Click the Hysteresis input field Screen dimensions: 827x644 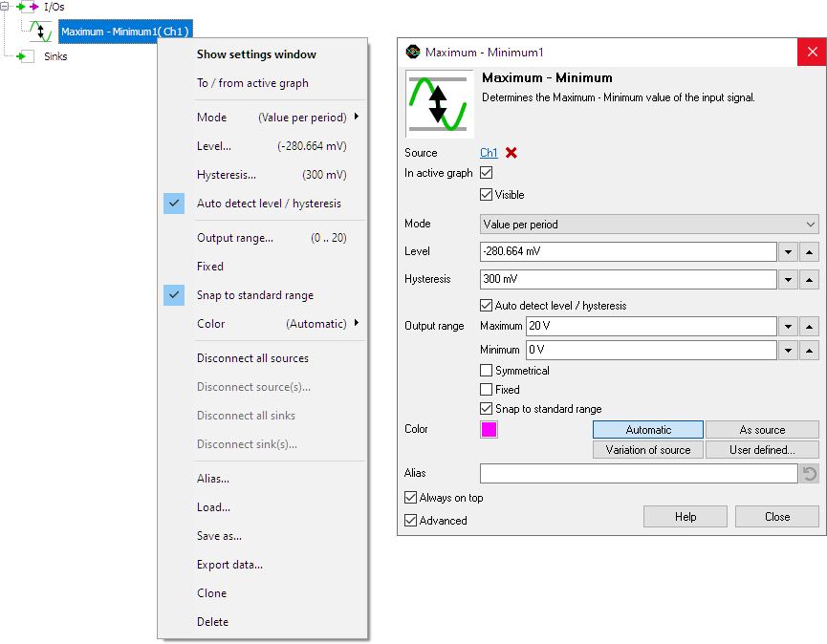628,279
